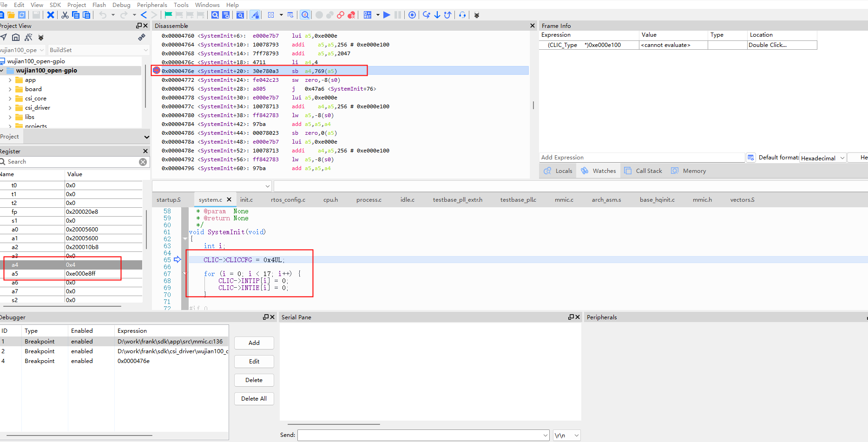This screenshot has width=868, height=442.
Task: Toggle bookmark with the green flag icon
Action: [x=169, y=15]
